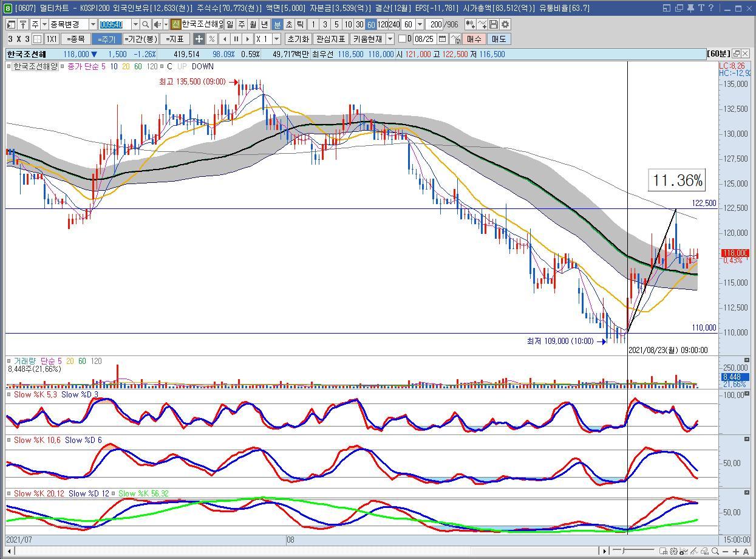This screenshot has width=756, height=559.
Task: Click the auto-scale A icon
Action: (746, 551)
